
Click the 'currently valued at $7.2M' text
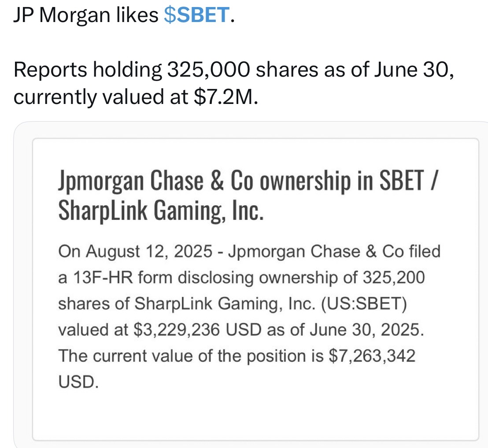pos(136,97)
